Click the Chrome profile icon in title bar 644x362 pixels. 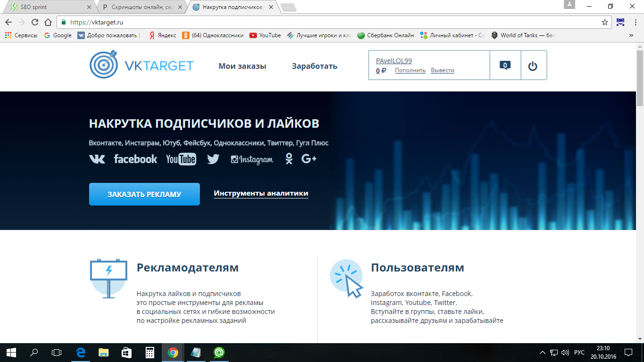570,5
